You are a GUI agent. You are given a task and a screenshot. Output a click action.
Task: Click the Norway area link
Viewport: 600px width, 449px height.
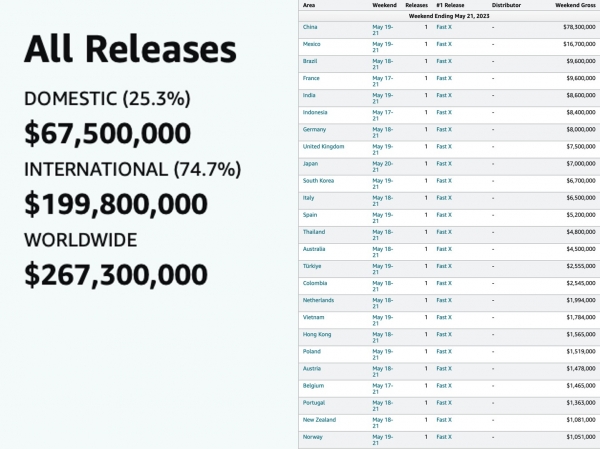[x=313, y=437]
